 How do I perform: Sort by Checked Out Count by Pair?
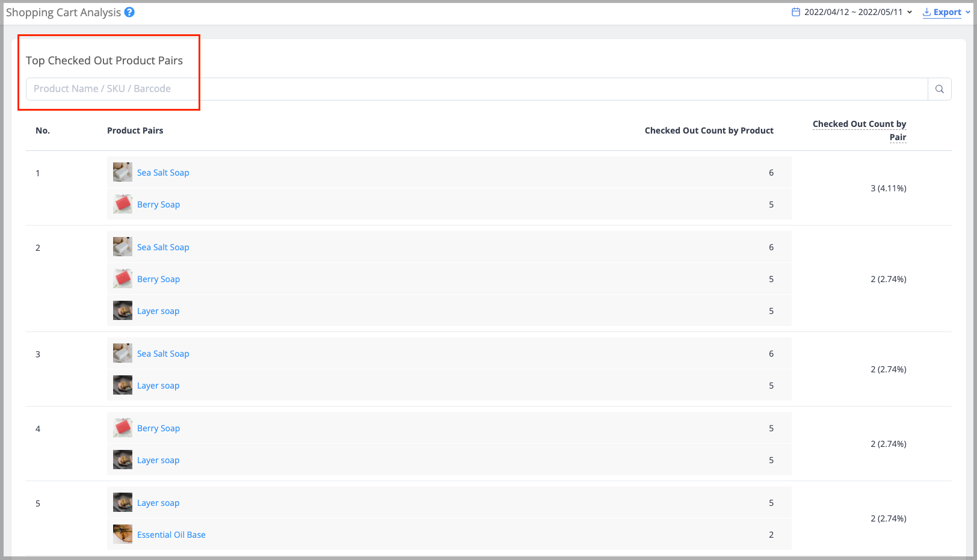pos(859,130)
